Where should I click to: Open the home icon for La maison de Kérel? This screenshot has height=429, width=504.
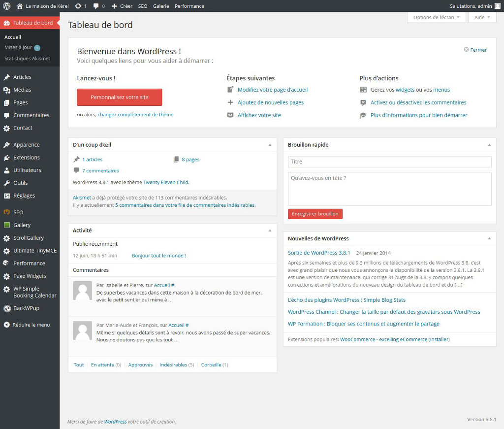(x=20, y=6)
